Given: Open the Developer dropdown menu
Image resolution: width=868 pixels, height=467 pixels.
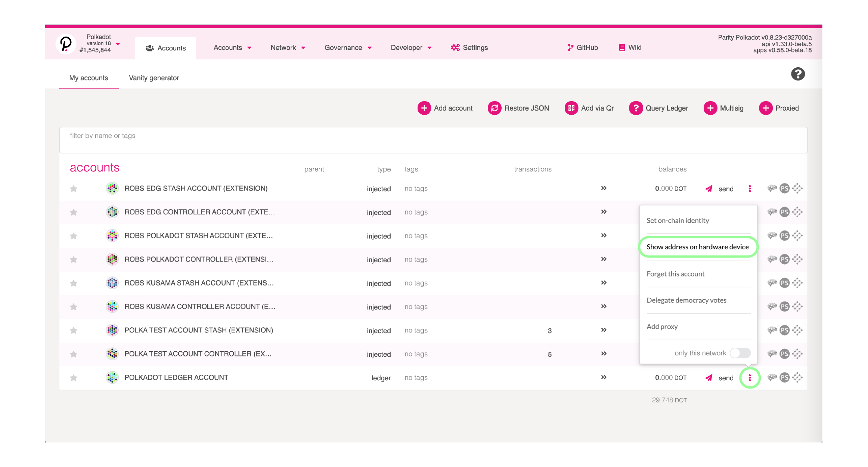Looking at the screenshot, I should (411, 47).
